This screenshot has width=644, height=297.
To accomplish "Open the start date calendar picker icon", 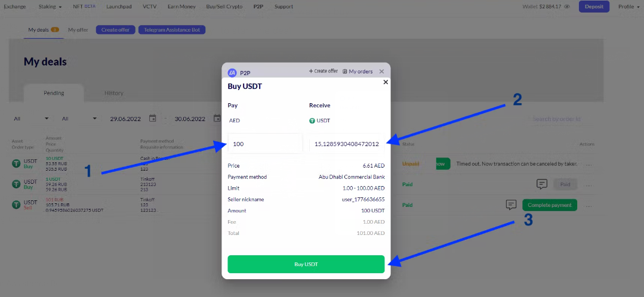I will point(152,119).
